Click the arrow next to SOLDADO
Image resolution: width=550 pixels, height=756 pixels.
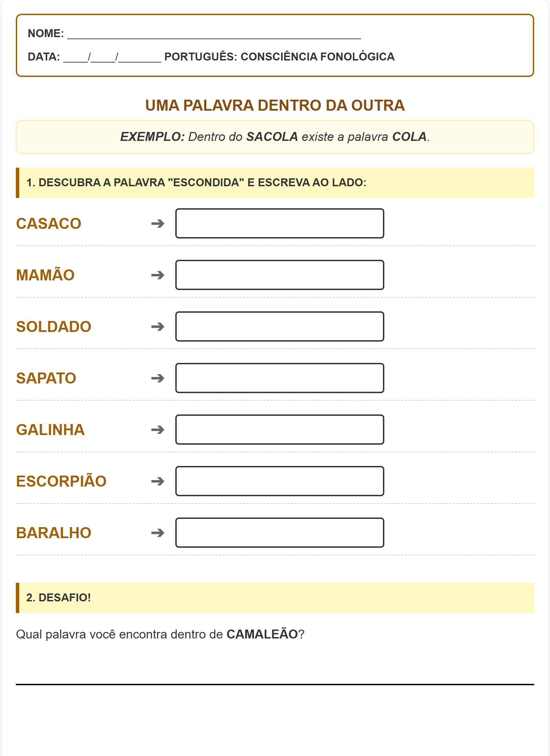(157, 327)
